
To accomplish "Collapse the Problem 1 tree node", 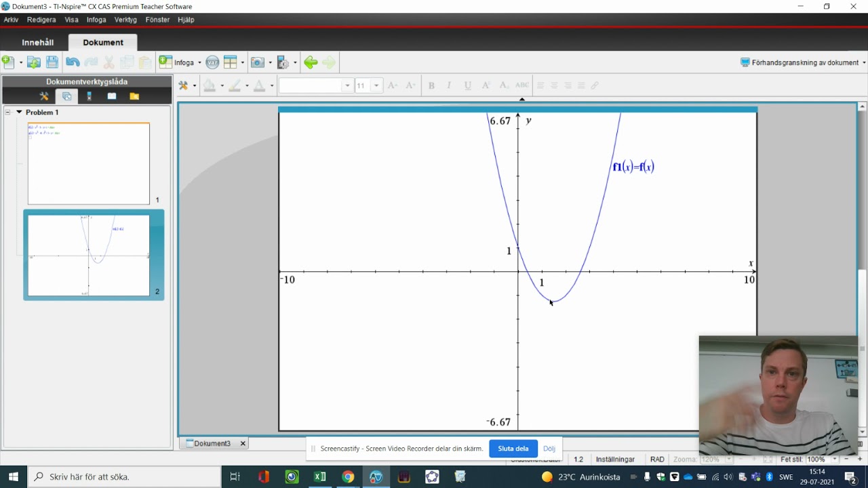I will 7,112.
